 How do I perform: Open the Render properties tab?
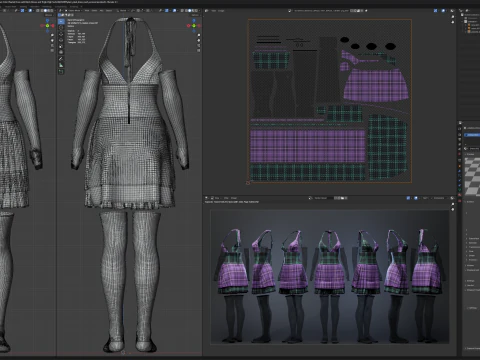pyautogui.click(x=459, y=134)
